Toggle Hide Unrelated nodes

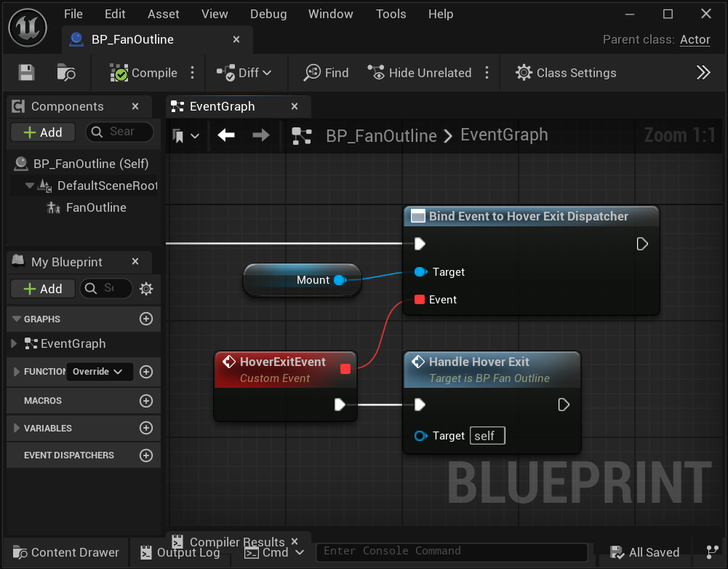click(419, 73)
